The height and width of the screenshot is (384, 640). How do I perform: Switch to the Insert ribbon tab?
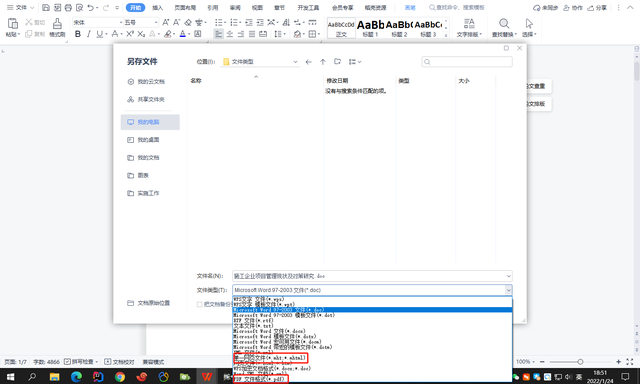coord(157,8)
